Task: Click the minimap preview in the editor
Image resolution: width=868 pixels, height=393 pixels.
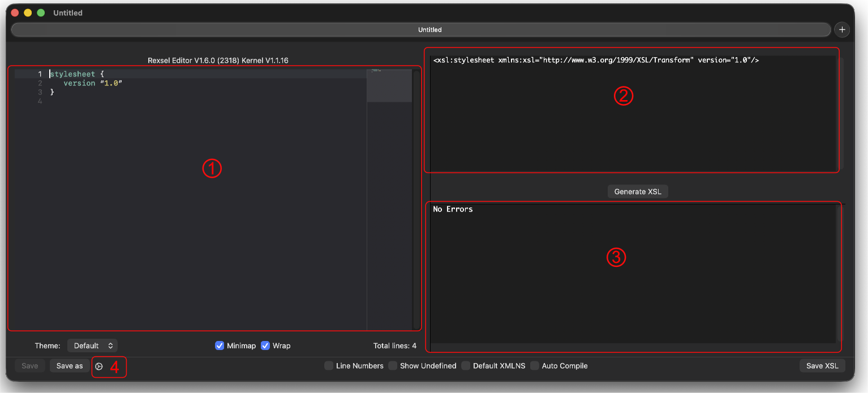Action: 389,86
